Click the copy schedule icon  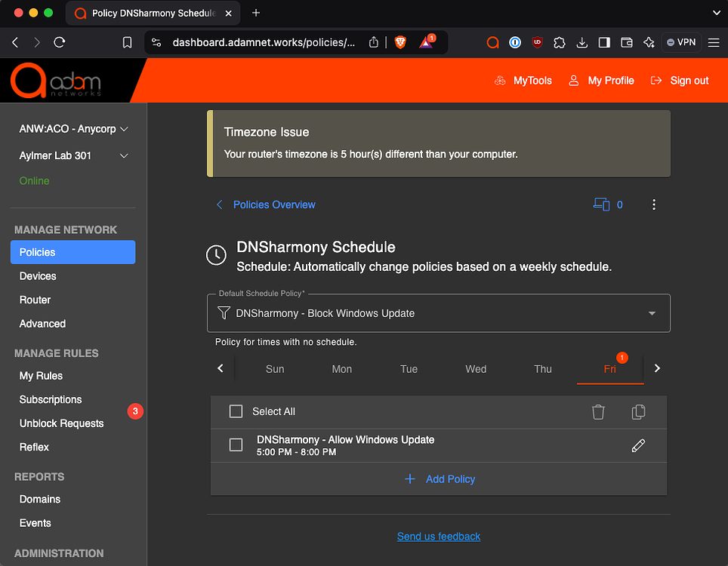click(638, 412)
